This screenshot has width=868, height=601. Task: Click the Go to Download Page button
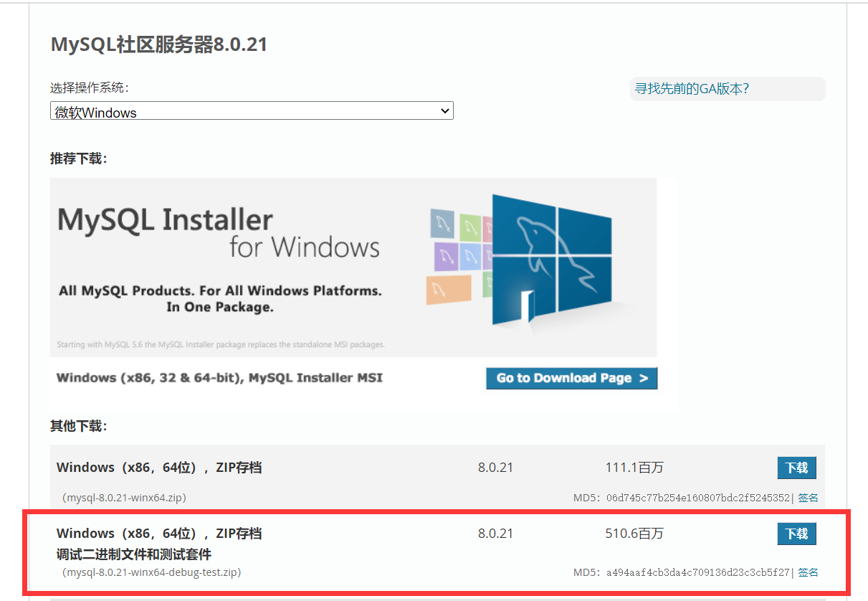tap(571, 378)
